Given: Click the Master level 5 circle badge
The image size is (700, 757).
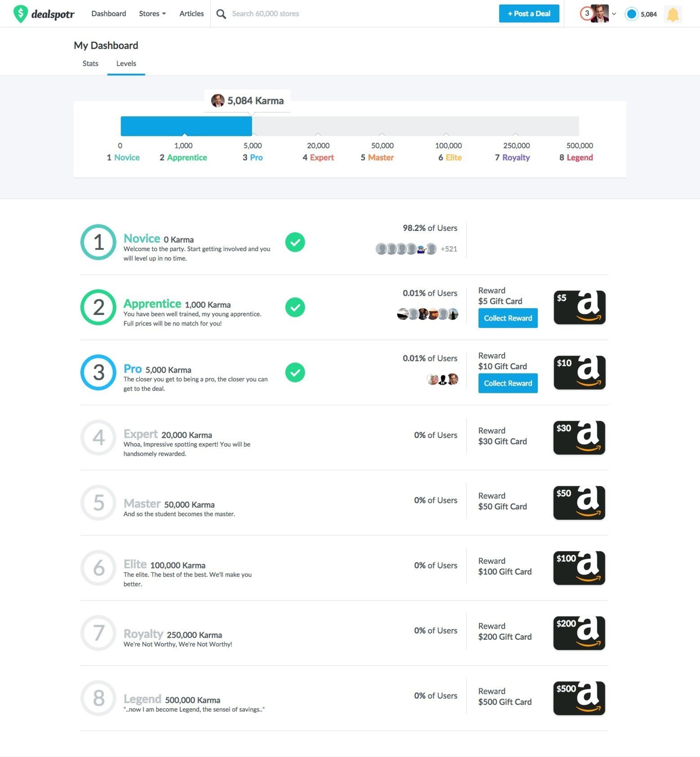Looking at the screenshot, I should [98, 502].
